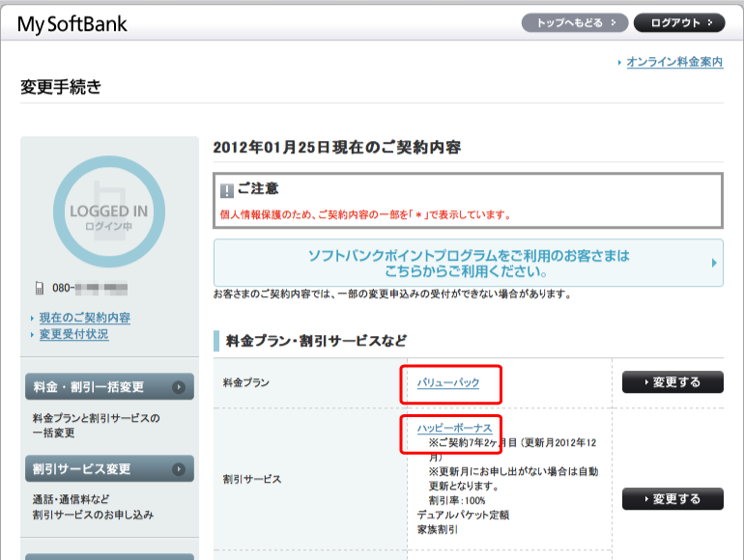
Task: Open the ソフトバンクポイントプログラム banner
Action: click(469, 263)
